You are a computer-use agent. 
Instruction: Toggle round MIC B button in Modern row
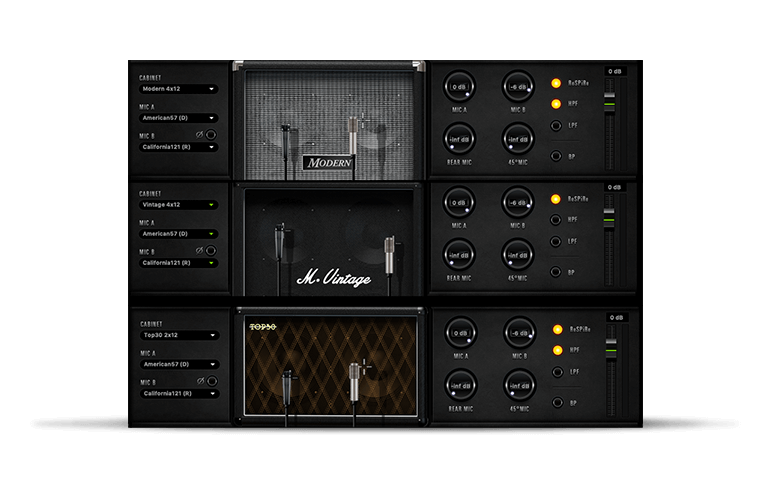click(212, 134)
